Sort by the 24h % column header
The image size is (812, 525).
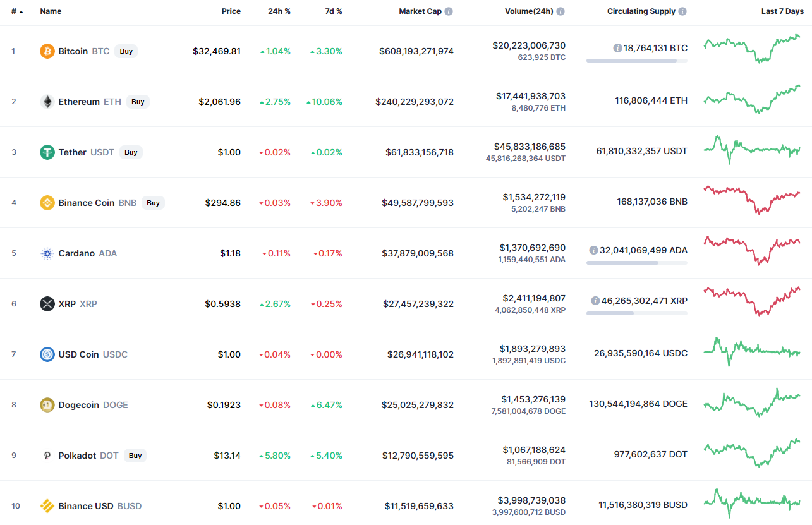point(279,11)
